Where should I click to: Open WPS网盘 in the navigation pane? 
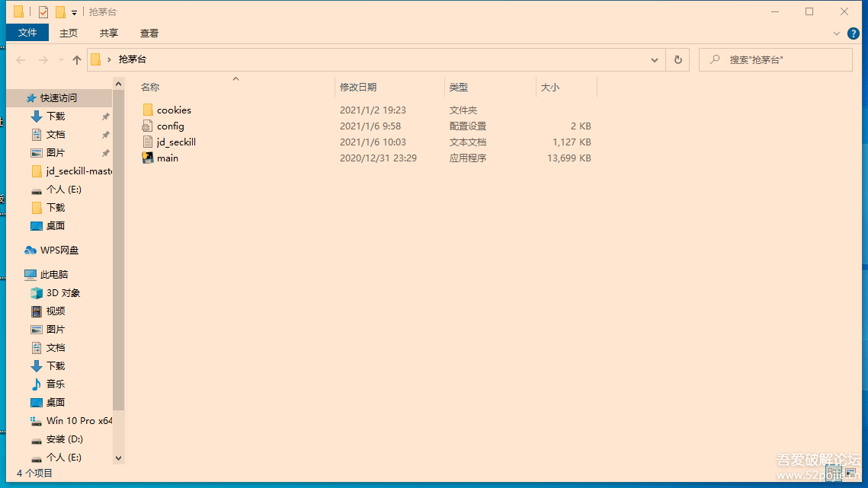[x=59, y=250]
